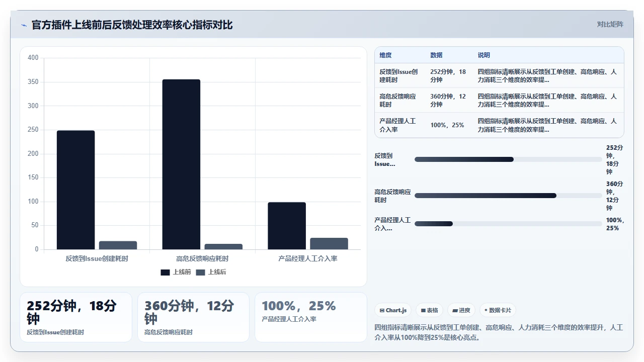Click the dark 上线前 legend color box
This screenshot has height=362, width=644.
165,272
